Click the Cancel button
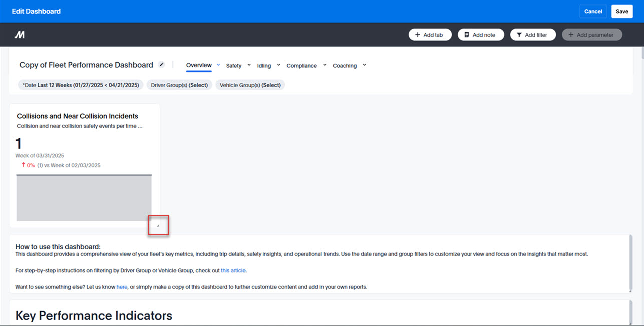 (x=593, y=11)
